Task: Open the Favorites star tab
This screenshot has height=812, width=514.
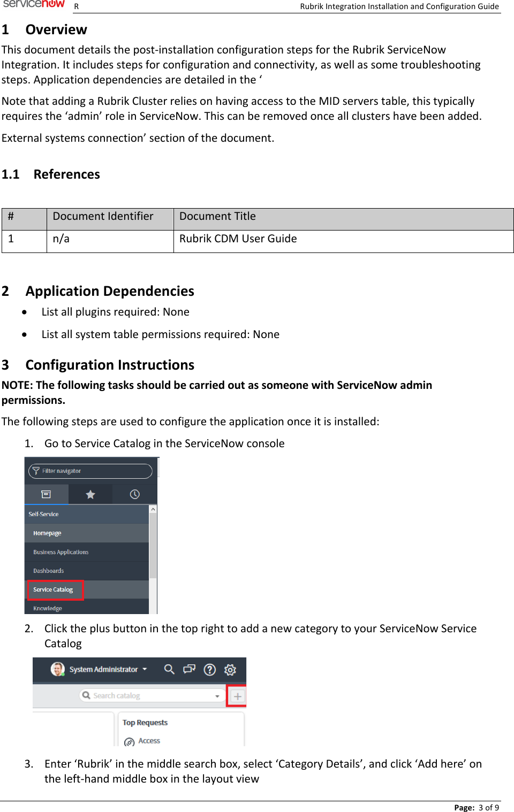Action: [x=90, y=494]
